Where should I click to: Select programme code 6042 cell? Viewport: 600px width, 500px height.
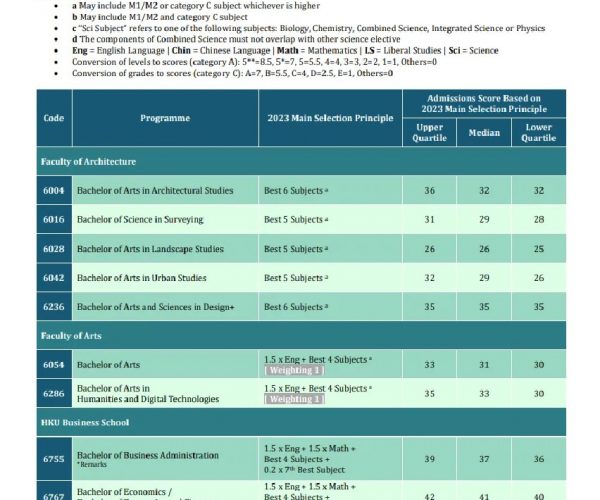coord(54,278)
